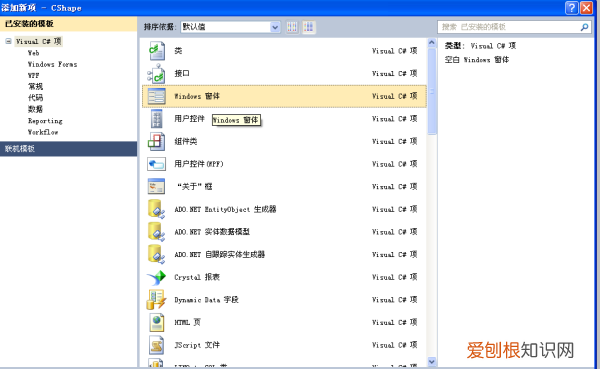Viewport: 600px width, 369px height.
Task: Click ADO.NET 自跟踪实体生成器 text
Action: click(219, 255)
